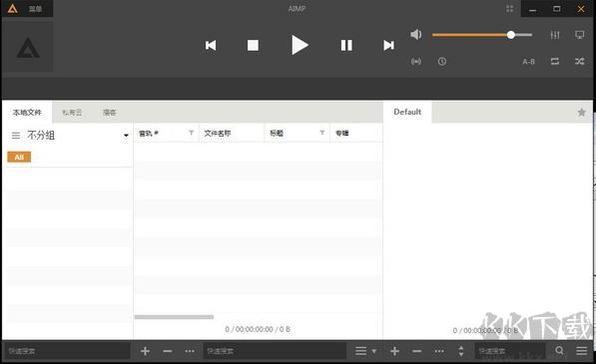Open playlist sorting up-down arrows

(460, 351)
